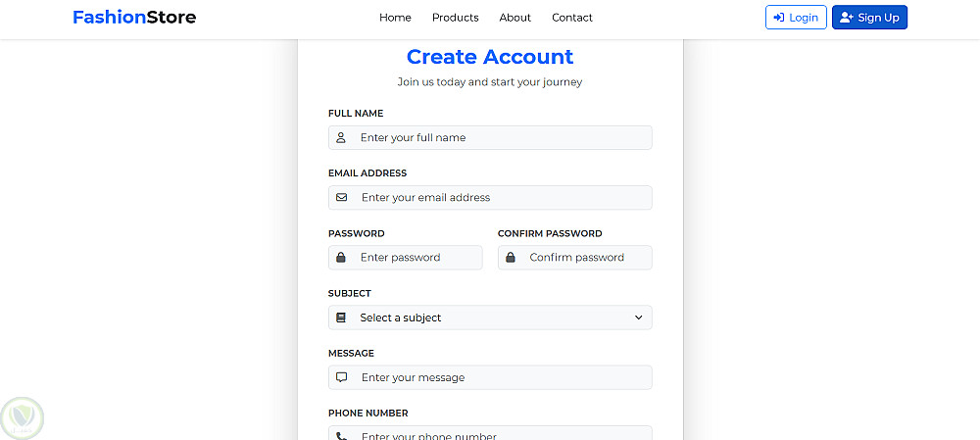Open the Select a subject dropdown

tap(490, 318)
